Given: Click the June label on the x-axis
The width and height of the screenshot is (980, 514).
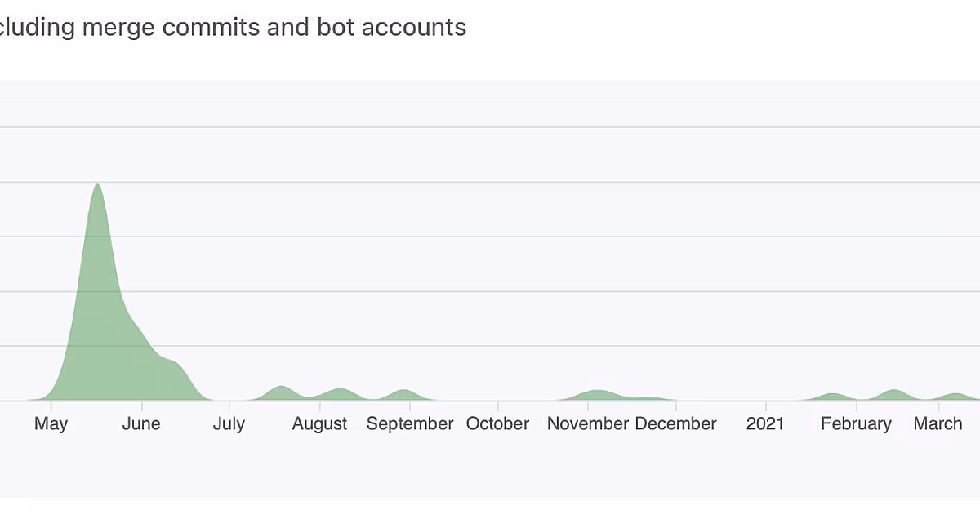Looking at the screenshot, I should point(141,423).
